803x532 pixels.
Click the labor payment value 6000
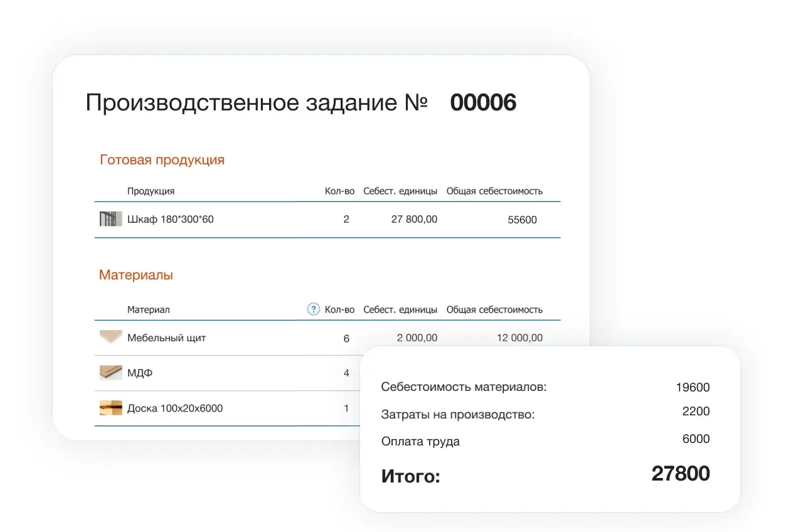coord(696,439)
